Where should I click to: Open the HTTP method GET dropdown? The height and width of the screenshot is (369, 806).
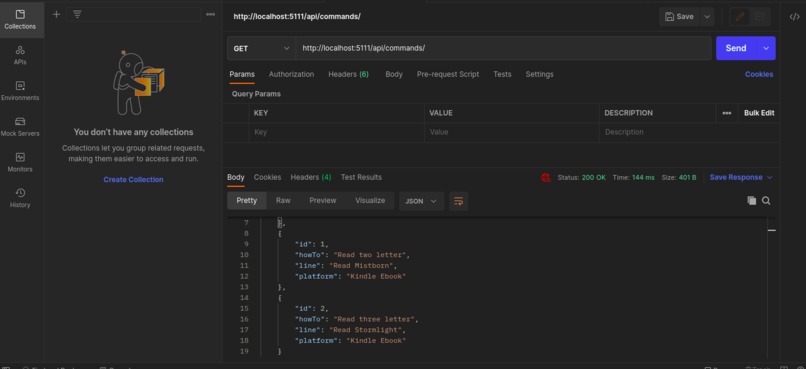(x=261, y=48)
